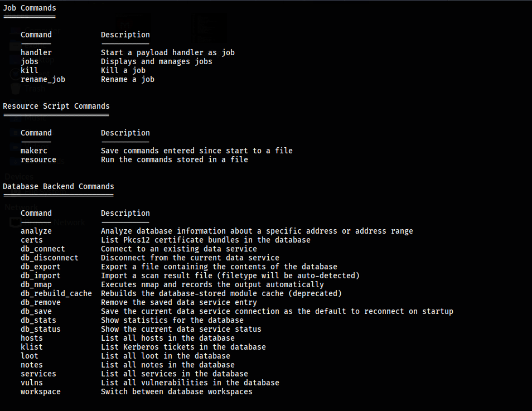Click the db_rebuild_cache command name
Screen dimensions: 532x411
pyautogui.click(x=56, y=293)
